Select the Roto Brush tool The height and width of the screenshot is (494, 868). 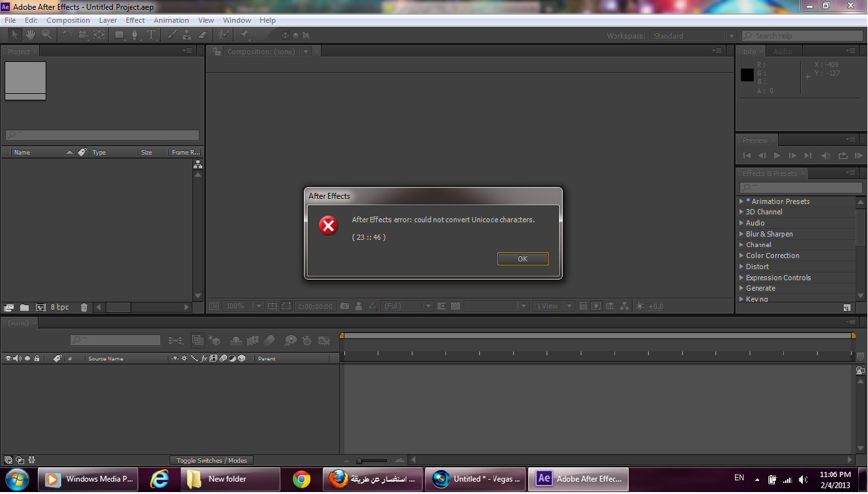224,35
